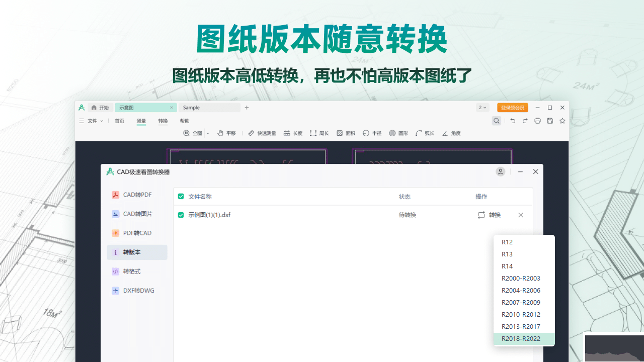The height and width of the screenshot is (362, 644).
Task: Select the 角度 angle measurement tool
Action: click(x=451, y=133)
